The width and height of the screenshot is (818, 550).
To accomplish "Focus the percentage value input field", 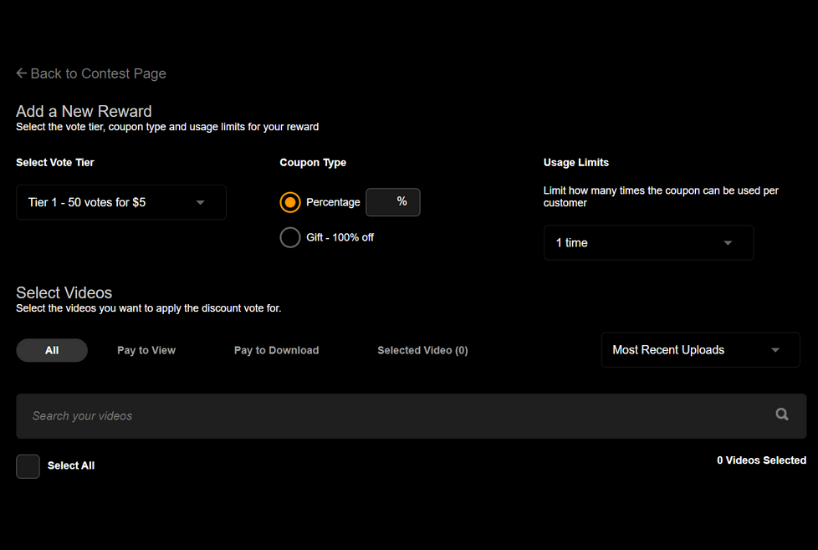I will point(393,202).
